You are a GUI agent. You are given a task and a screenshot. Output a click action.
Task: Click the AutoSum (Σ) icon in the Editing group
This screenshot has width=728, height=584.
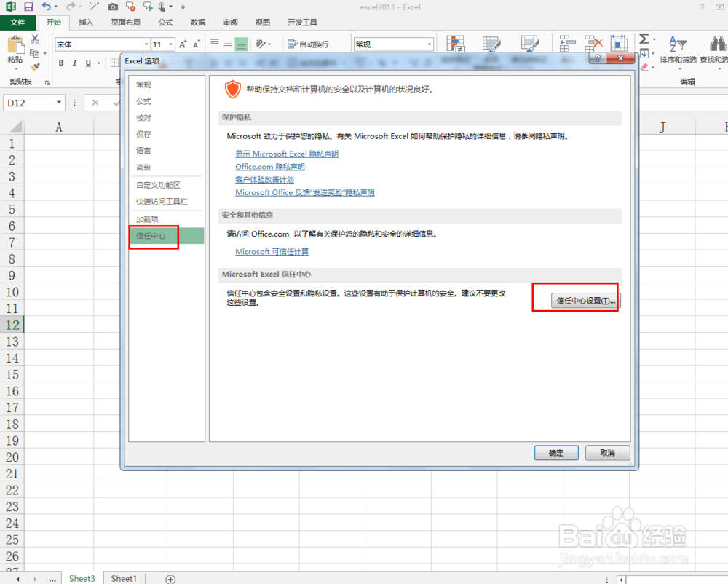click(x=645, y=39)
